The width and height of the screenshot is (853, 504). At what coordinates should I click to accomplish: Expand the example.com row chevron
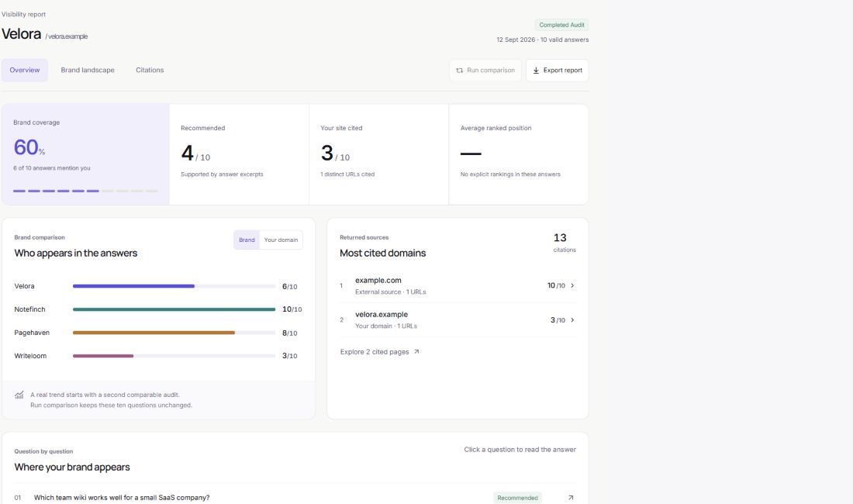point(572,285)
